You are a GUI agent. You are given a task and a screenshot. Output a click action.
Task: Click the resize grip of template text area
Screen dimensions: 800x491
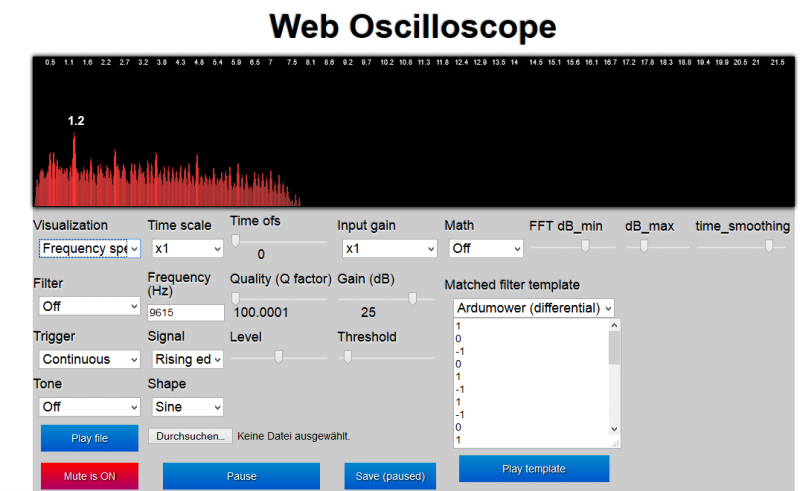click(615, 444)
